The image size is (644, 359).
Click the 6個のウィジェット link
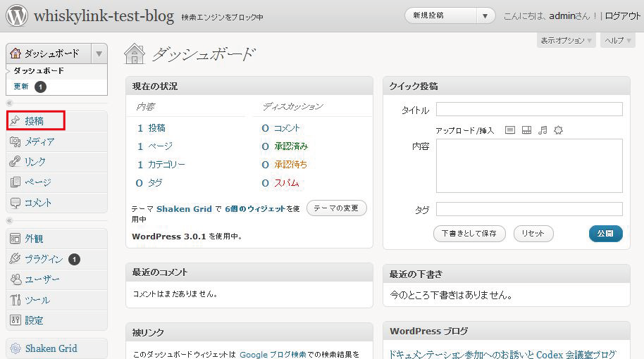(254, 209)
